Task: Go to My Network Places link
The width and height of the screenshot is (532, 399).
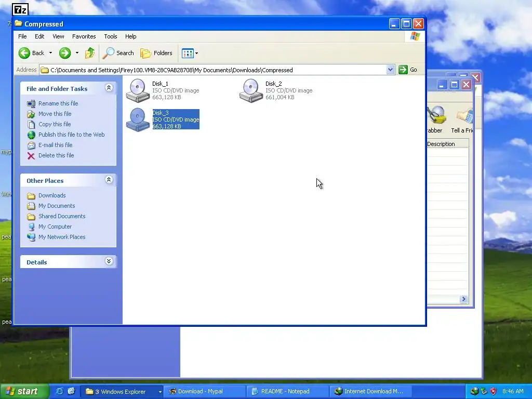Action: point(62,237)
